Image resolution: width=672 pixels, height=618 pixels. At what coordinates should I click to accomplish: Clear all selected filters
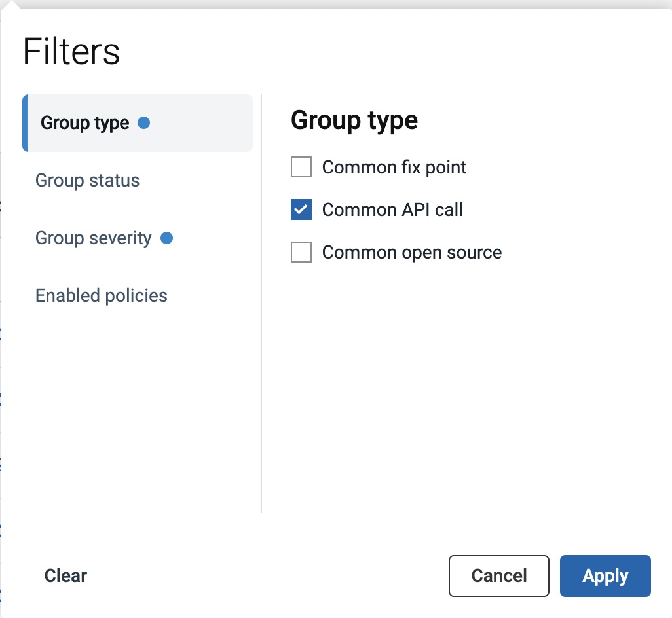[65, 576]
